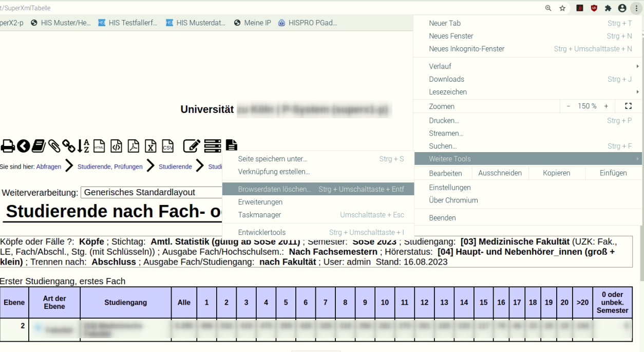The height and width of the screenshot is (352, 644).
Task: Expand the Lesezeichen submenu
Action: click(x=528, y=92)
